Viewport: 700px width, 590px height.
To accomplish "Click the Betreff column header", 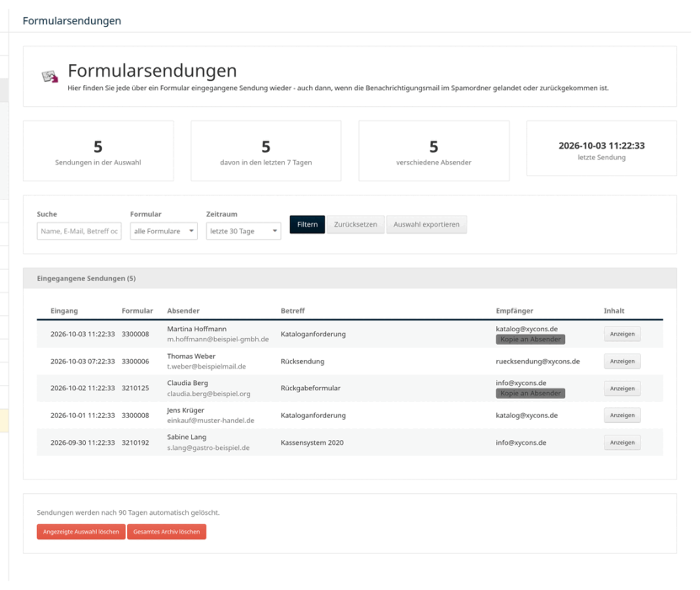I will pyautogui.click(x=292, y=311).
